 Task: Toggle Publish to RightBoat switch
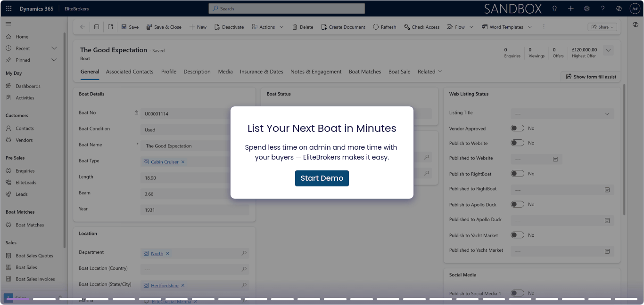[518, 174]
